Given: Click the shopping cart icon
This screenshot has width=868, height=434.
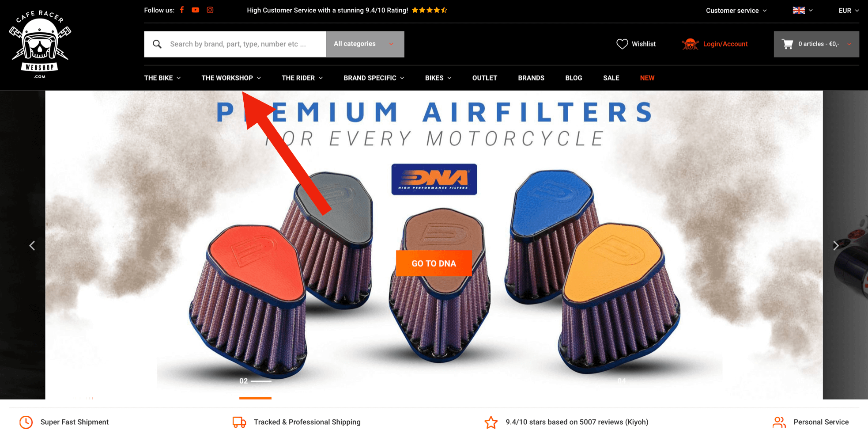Looking at the screenshot, I should point(787,44).
